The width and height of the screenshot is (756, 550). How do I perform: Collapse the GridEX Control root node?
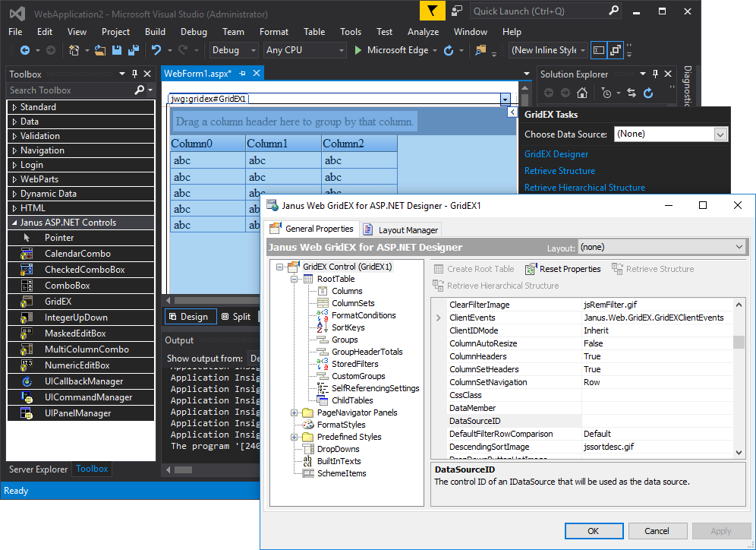[x=279, y=267]
